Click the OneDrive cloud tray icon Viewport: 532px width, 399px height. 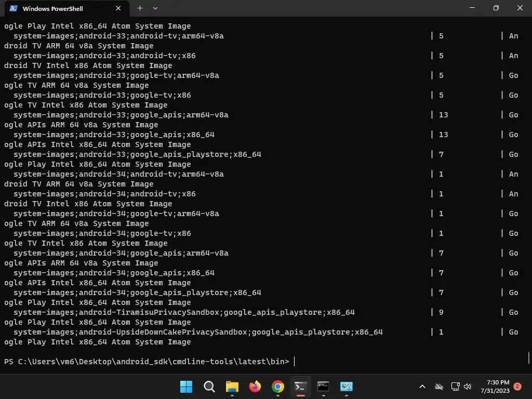(438, 387)
